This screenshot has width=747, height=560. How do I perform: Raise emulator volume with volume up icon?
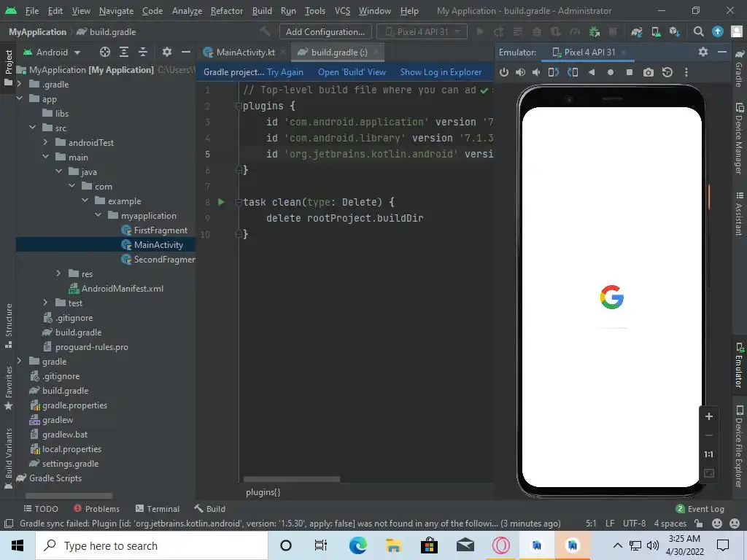520,72
